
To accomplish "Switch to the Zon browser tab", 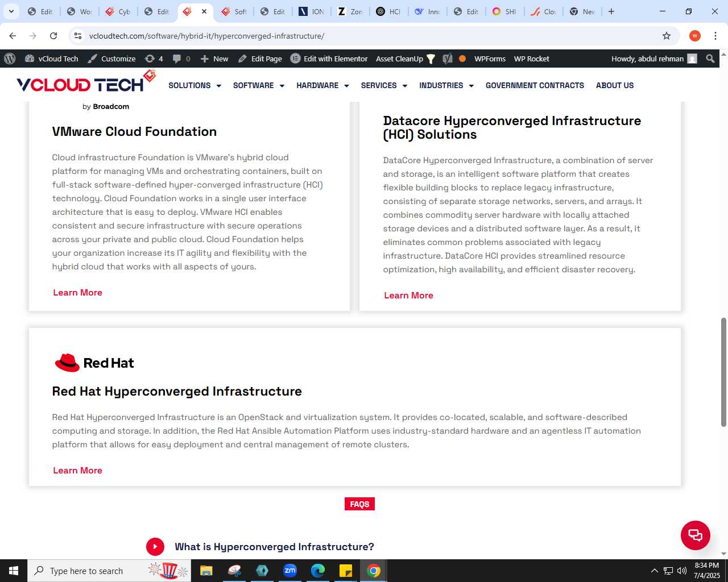I will [350, 11].
